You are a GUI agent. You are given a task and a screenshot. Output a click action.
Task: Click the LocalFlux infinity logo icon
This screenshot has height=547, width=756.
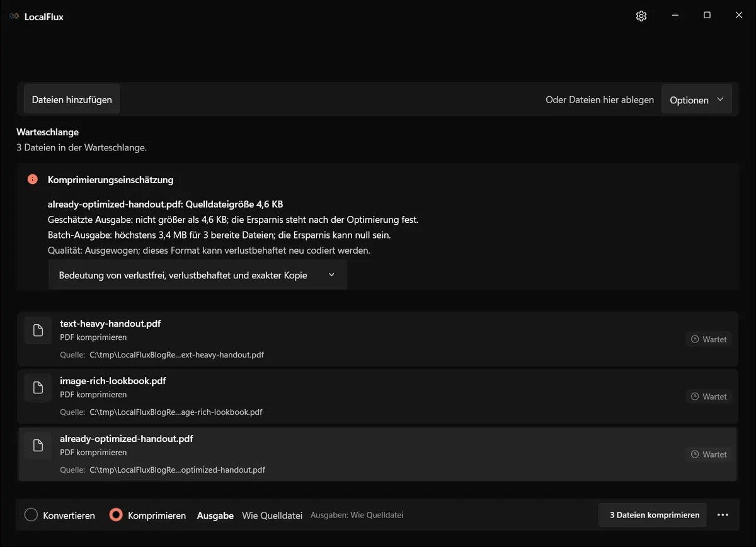click(14, 17)
